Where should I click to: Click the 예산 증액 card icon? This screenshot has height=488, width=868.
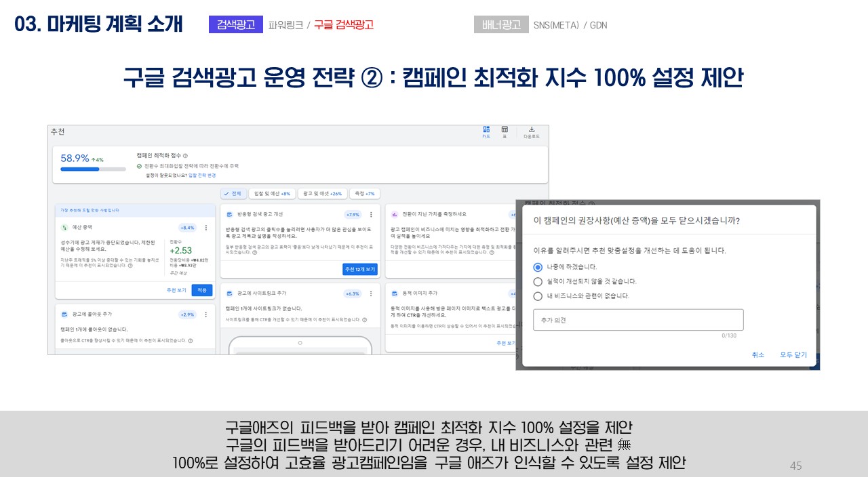tap(64, 228)
